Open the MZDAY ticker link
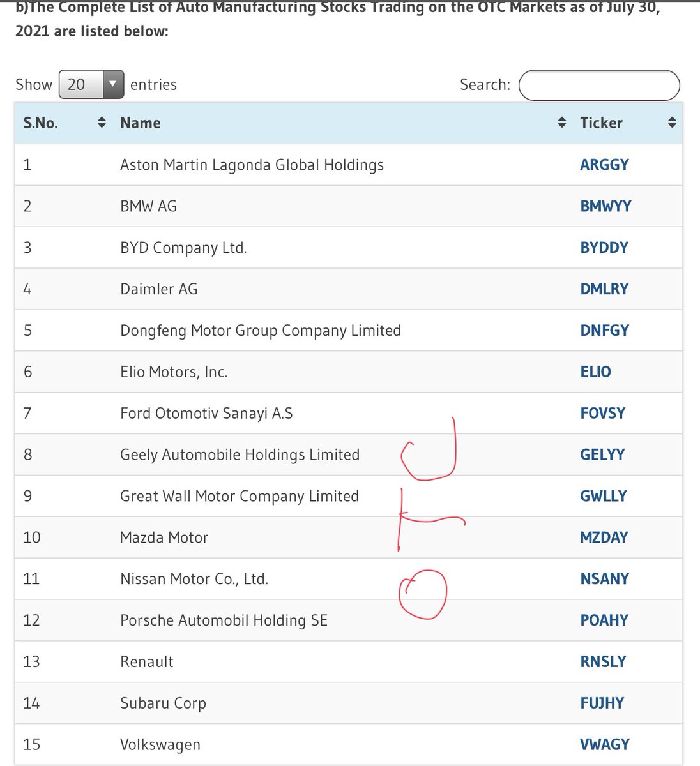This screenshot has width=700, height=766. tap(604, 537)
